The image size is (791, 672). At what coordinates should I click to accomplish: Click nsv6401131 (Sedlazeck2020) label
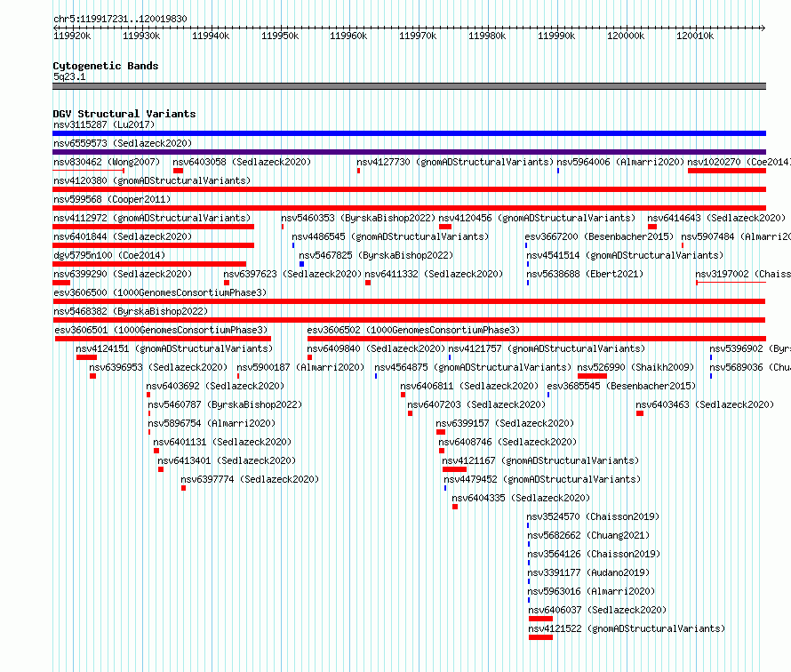222,442
